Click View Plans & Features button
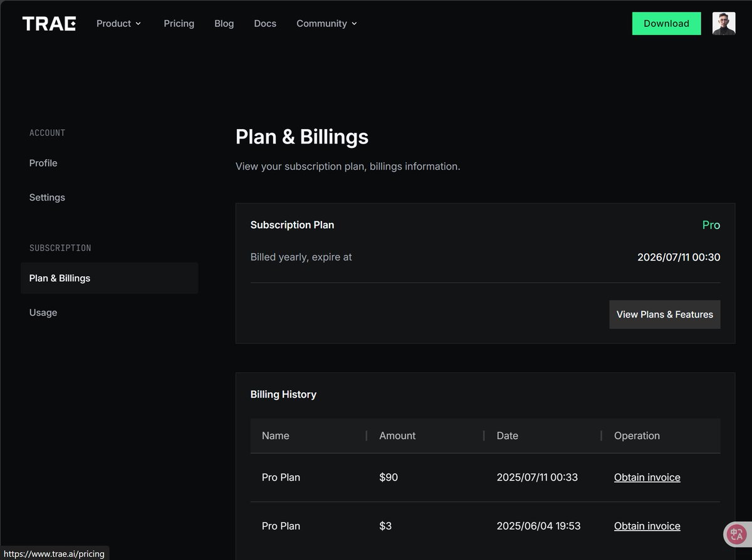Screen dimensions: 752x560 665,314
